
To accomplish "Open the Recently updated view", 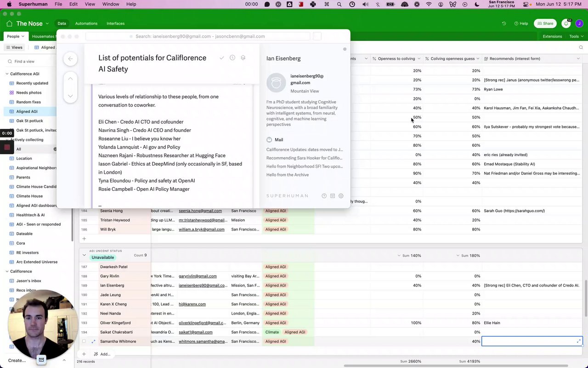I will tap(32, 83).
